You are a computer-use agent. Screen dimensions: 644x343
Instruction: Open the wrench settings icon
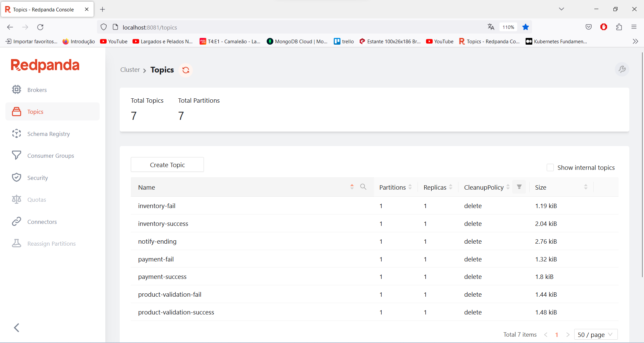point(622,69)
